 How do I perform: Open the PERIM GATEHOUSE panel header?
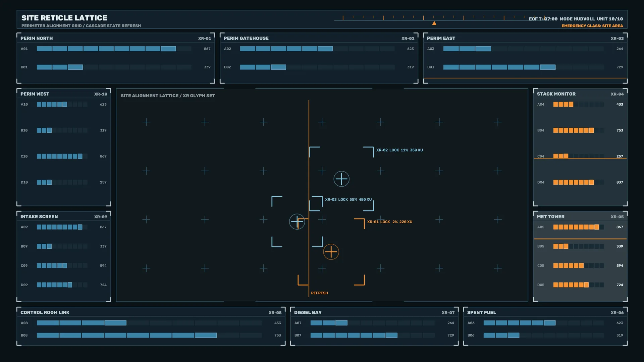(x=319, y=38)
